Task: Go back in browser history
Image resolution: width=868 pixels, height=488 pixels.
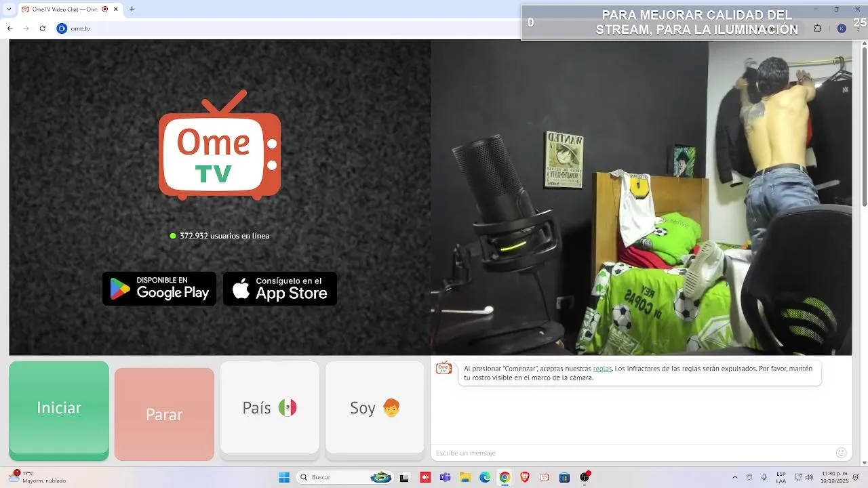Action: (10, 28)
